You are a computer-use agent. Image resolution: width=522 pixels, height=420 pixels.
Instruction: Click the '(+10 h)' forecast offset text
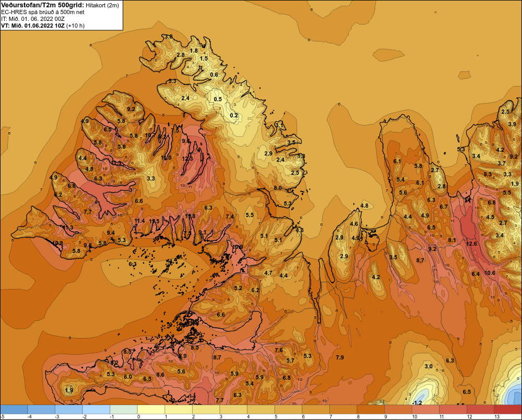[76, 26]
